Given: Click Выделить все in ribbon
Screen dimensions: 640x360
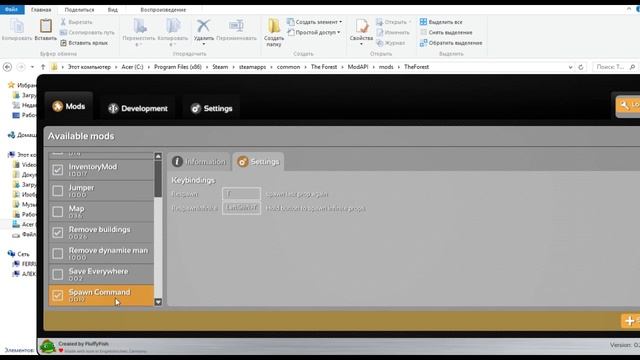Looking at the screenshot, I should click(441, 22).
